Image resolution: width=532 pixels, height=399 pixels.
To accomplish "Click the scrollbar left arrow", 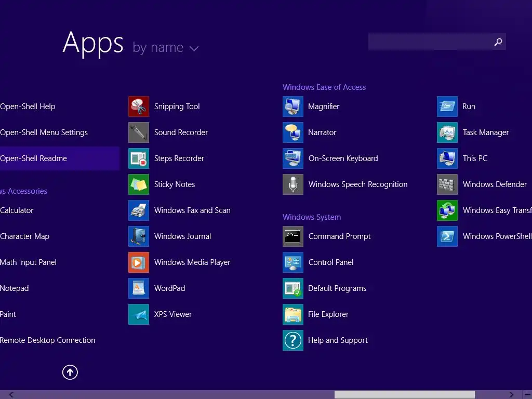I will click(x=11, y=395).
